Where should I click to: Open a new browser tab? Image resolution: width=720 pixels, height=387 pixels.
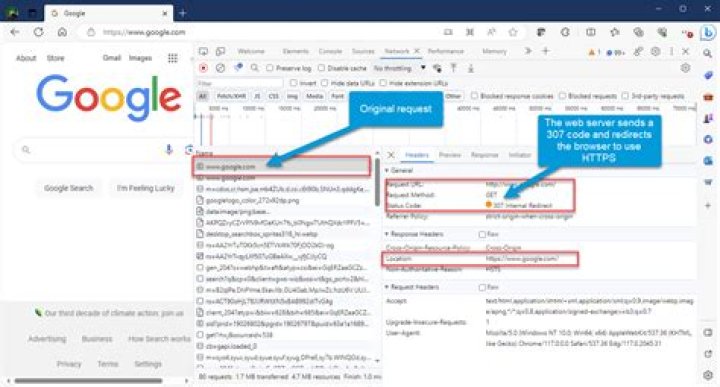[x=182, y=13]
